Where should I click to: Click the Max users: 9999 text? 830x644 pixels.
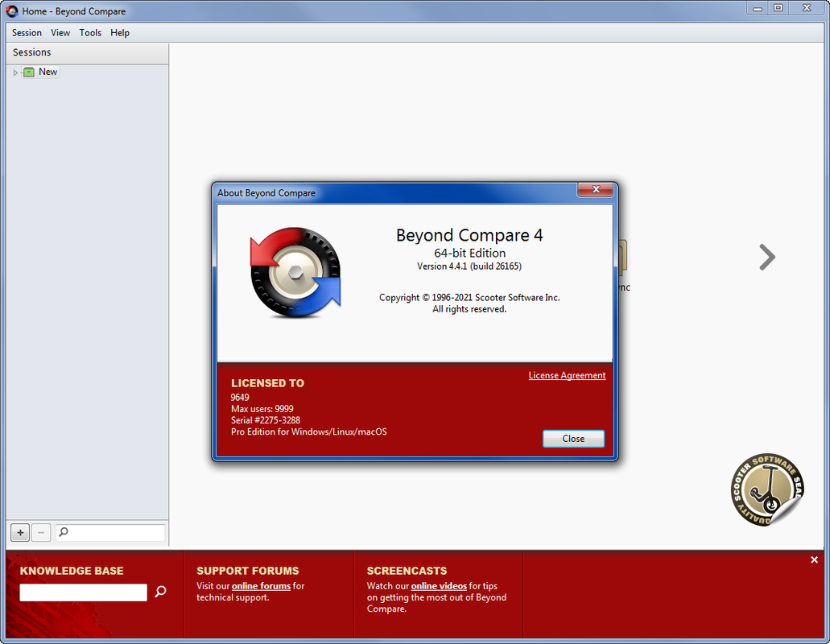[262, 408]
